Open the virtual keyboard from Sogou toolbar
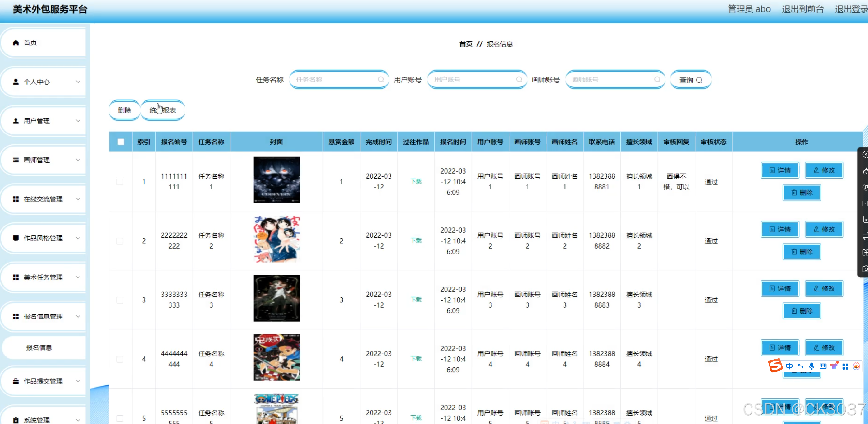This screenshot has height=424, width=868. point(823,366)
